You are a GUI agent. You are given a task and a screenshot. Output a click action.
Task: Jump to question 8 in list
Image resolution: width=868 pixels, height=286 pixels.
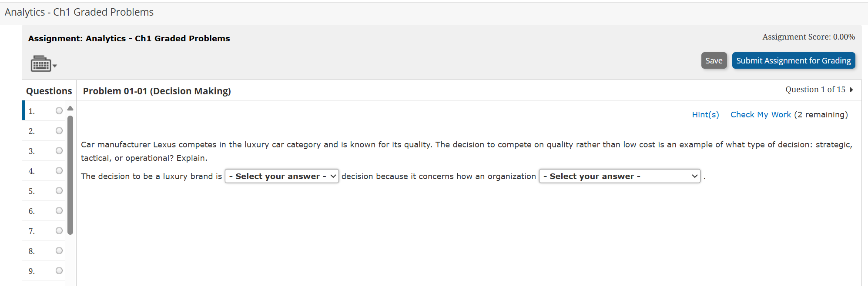click(32, 251)
